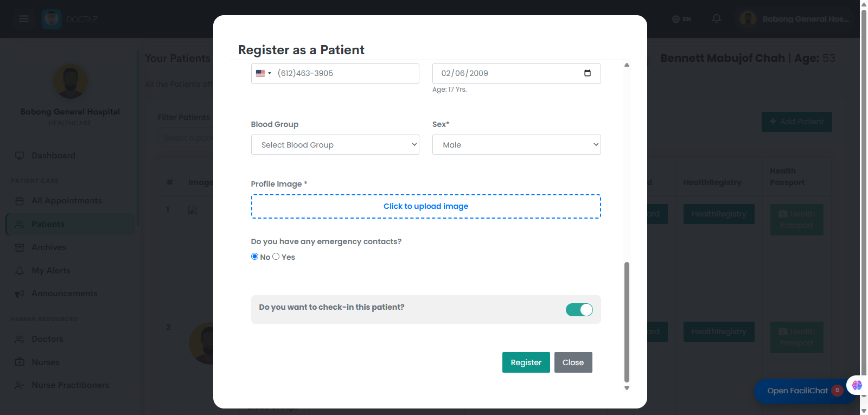
Task: Click the Register button
Action: tap(526, 362)
